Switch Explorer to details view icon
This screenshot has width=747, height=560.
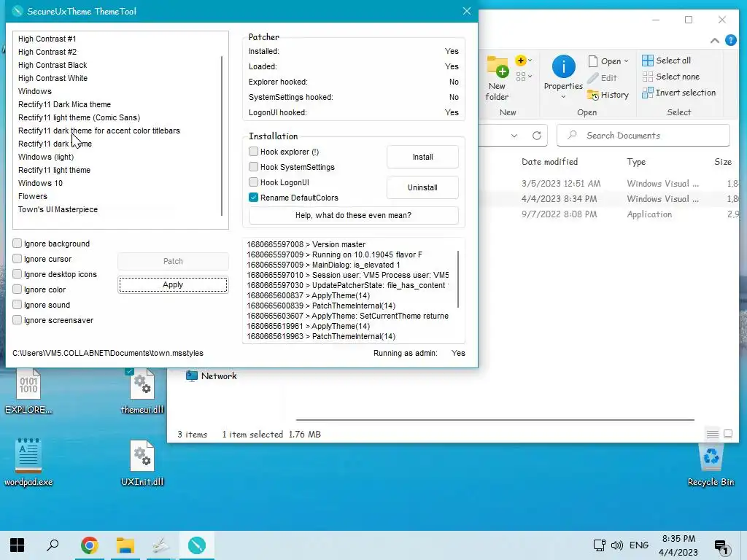[x=713, y=434]
